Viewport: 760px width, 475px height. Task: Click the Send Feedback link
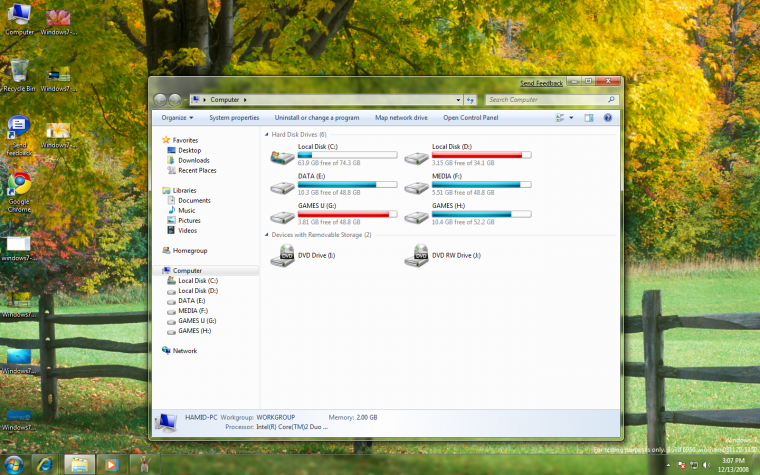point(541,82)
